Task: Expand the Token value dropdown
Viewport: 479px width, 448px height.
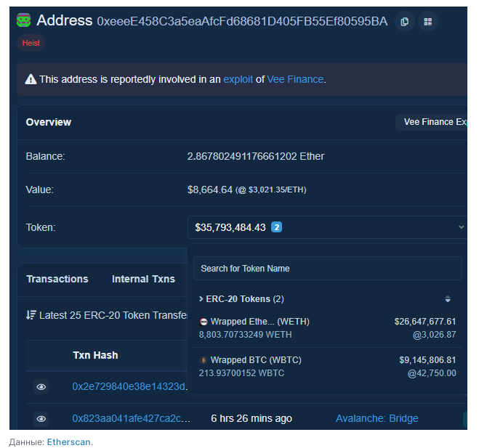Action: [x=460, y=227]
